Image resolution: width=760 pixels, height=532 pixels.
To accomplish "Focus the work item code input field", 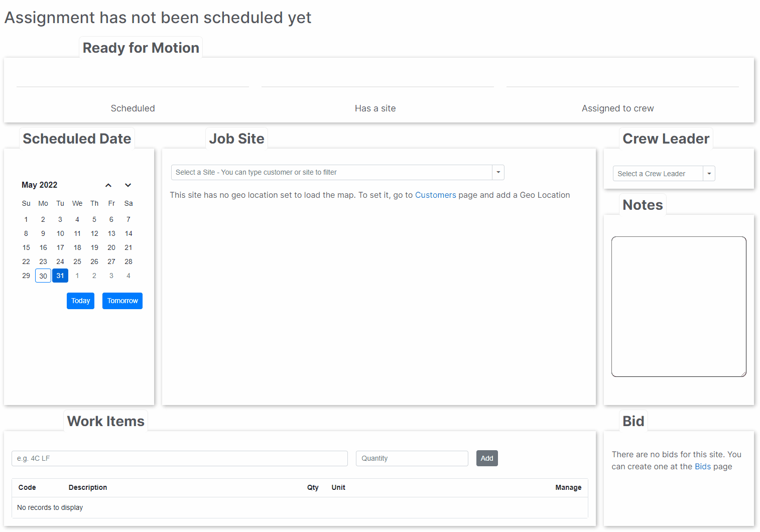I will point(180,458).
